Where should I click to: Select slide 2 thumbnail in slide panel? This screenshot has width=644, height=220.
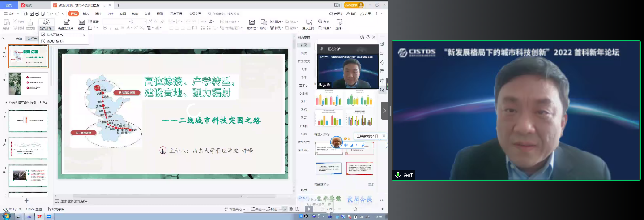click(28, 84)
